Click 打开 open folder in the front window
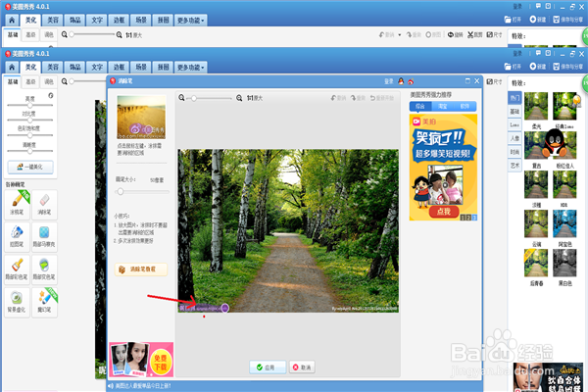This screenshot has width=588, height=392. (513, 67)
